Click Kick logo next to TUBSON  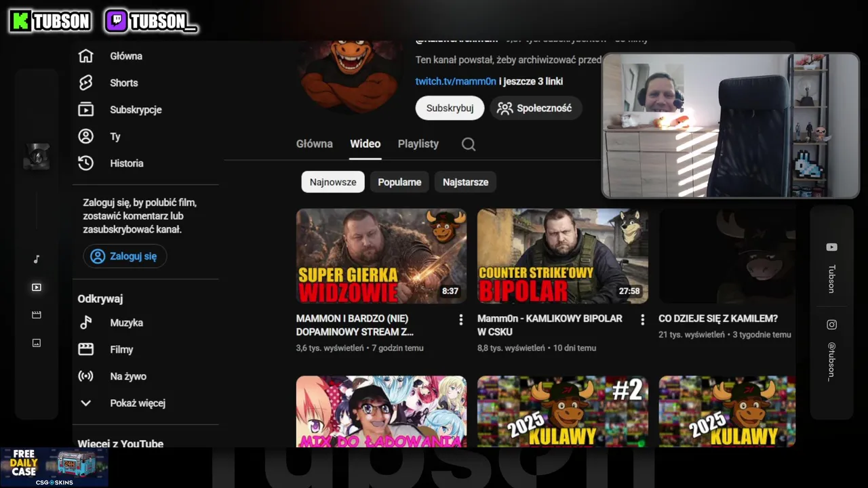click(x=21, y=21)
